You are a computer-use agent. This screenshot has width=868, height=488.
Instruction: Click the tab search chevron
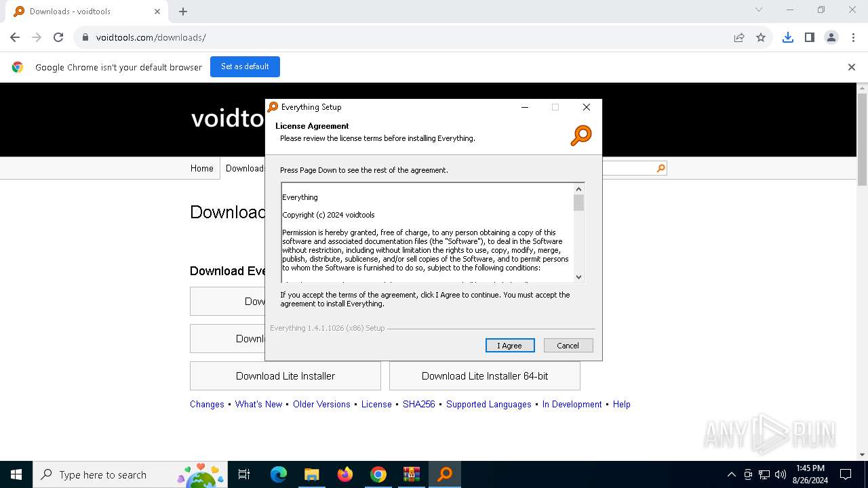759,10
